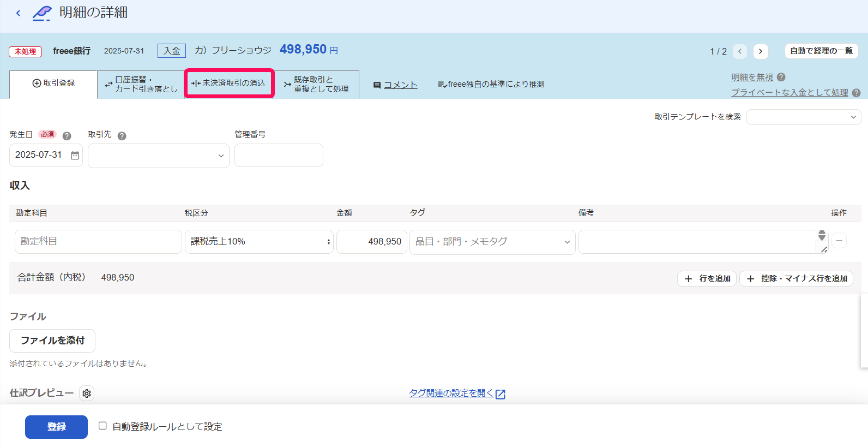This screenshot has height=447, width=868.
Task: Open タグ関連の設定を開く link
Action: [451, 393]
